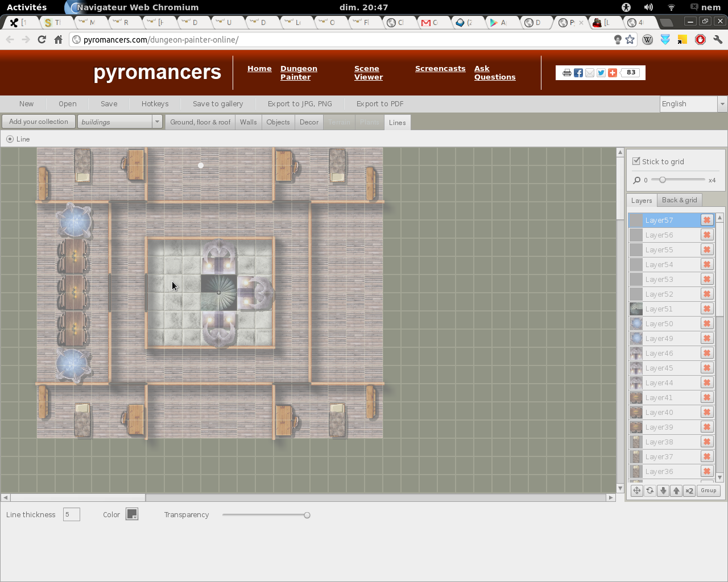Expand the English language dropdown

click(722, 104)
